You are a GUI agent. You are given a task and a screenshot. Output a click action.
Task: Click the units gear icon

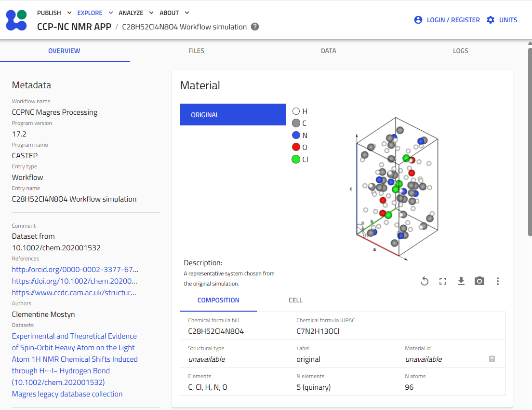[x=490, y=20]
